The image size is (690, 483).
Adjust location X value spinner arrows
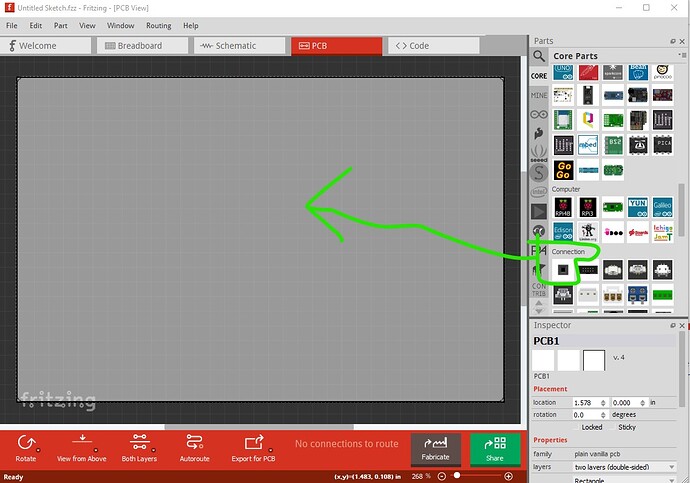(603, 402)
